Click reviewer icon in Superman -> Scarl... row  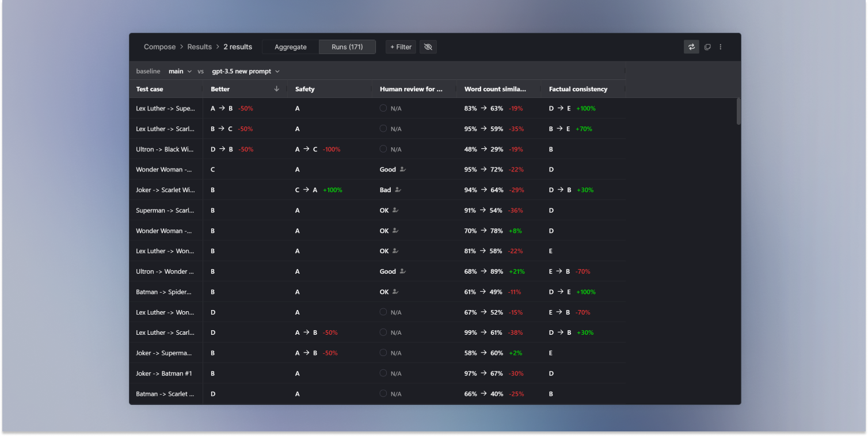click(395, 211)
